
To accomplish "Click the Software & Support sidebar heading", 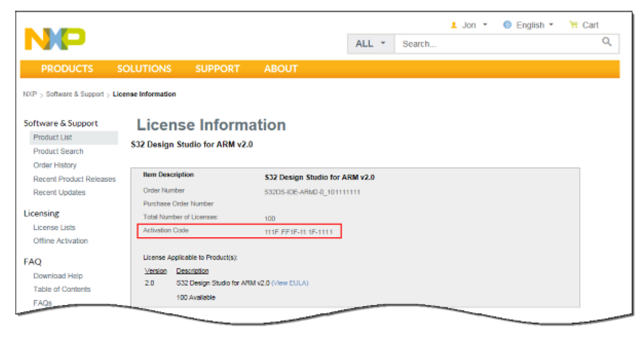I will (x=61, y=123).
